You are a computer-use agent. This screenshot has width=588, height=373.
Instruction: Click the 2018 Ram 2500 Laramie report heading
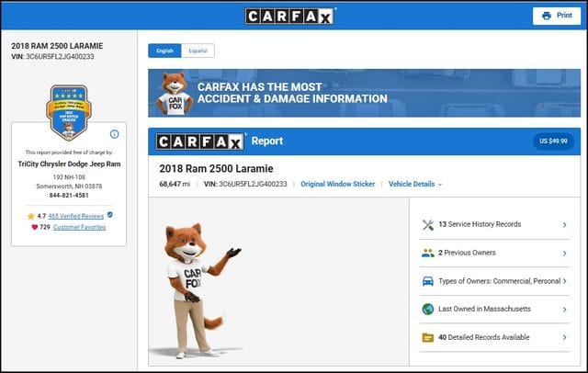pyautogui.click(x=216, y=169)
